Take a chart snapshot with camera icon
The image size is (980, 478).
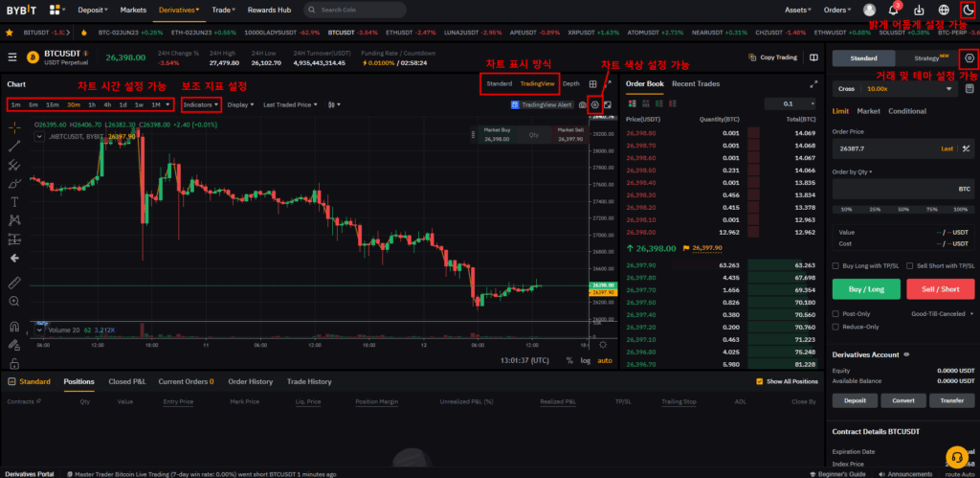pyautogui.click(x=583, y=105)
